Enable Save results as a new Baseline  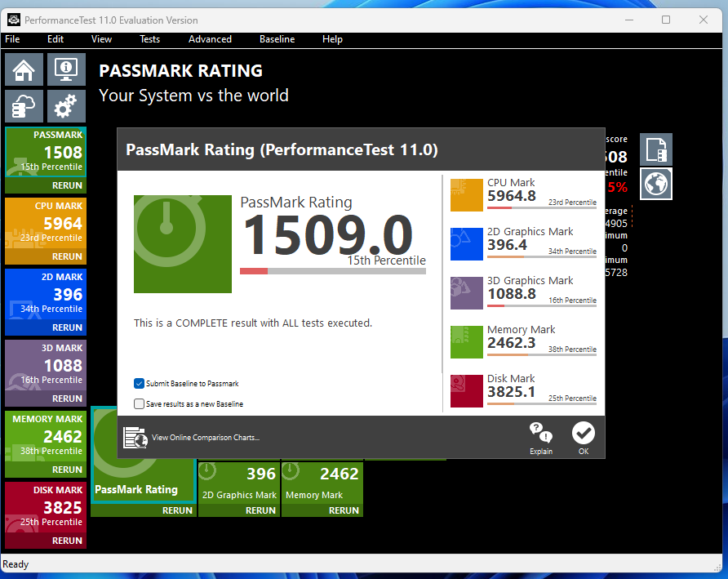click(140, 403)
